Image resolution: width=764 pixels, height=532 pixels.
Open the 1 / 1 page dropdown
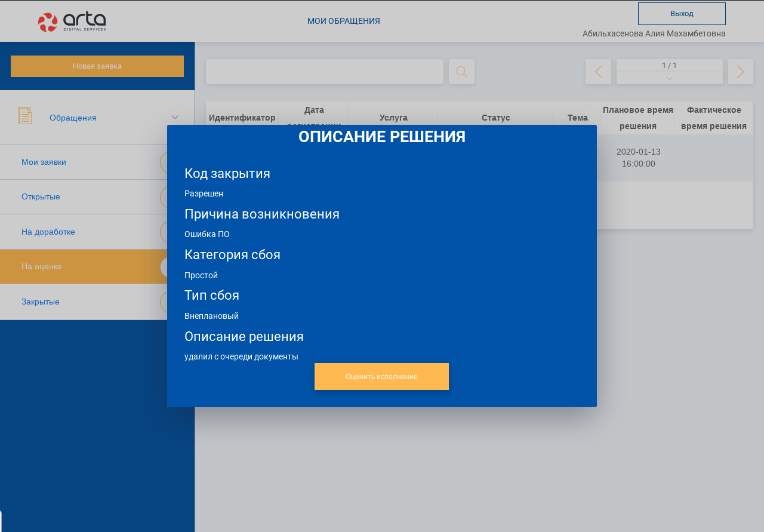pos(670,72)
